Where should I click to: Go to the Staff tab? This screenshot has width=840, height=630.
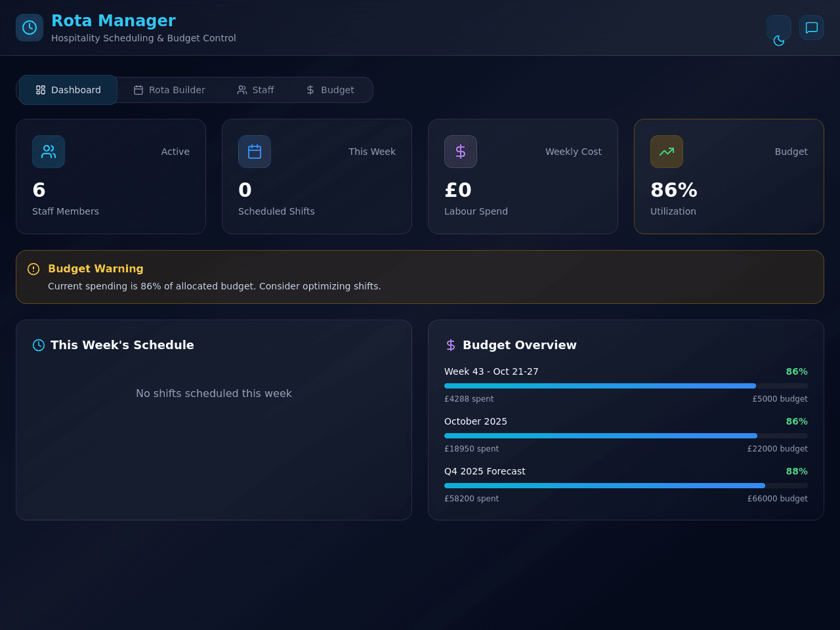(x=255, y=90)
